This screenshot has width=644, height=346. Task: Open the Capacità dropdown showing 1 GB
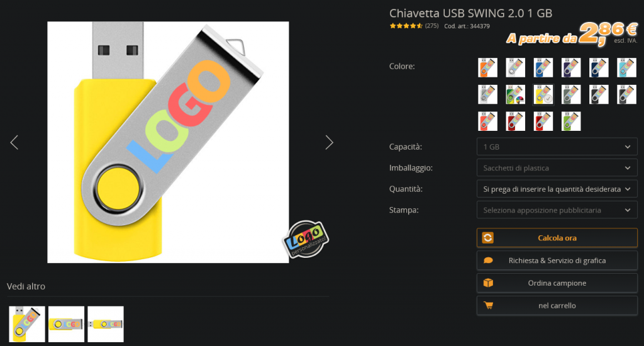point(557,147)
